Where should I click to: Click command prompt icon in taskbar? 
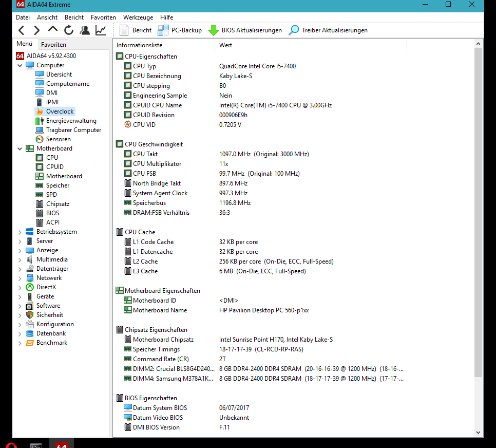(36, 445)
